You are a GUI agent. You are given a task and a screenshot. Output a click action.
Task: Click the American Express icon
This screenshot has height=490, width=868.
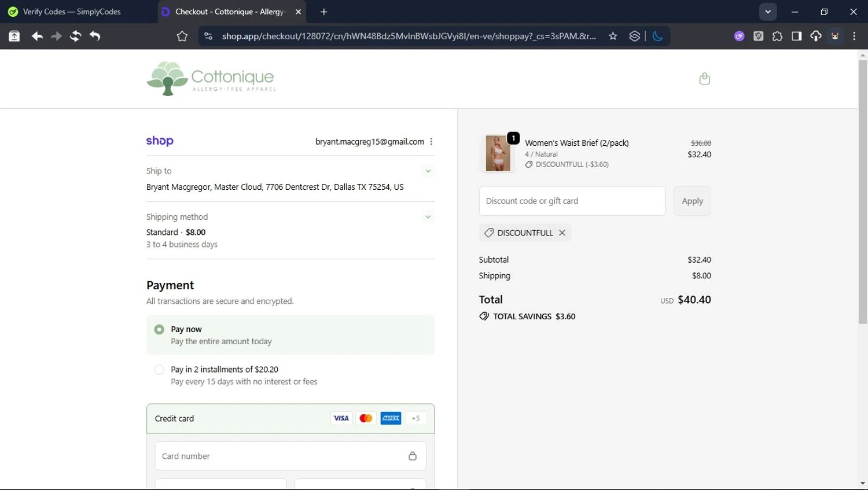(x=391, y=418)
